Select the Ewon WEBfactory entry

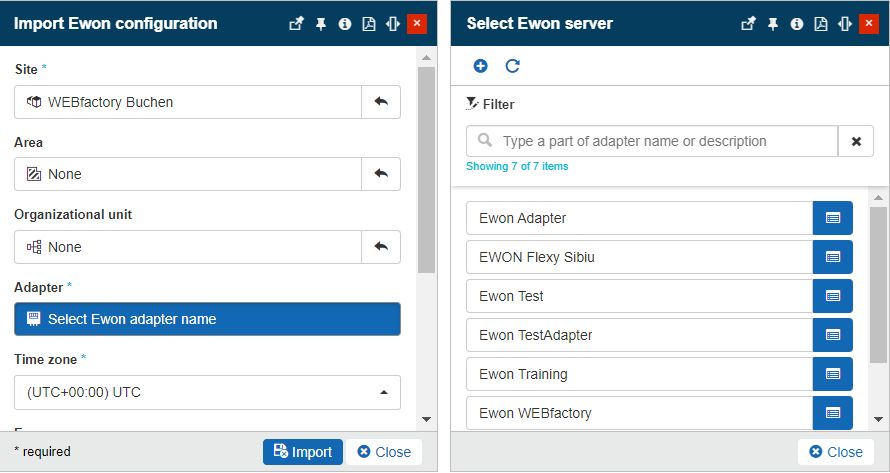point(640,413)
